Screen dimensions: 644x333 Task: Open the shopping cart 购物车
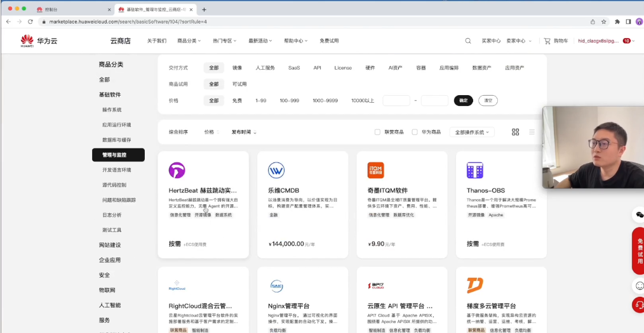(556, 41)
